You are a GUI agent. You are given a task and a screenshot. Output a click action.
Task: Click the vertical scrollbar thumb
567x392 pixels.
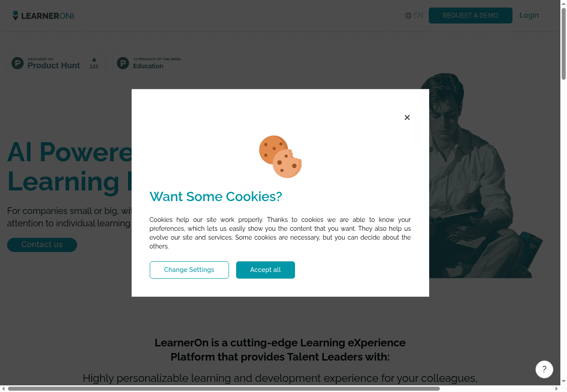click(563, 43)
